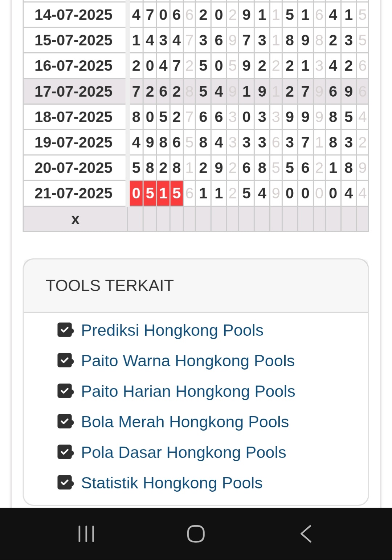Click checkmark icon beside Pola Dasar Hongkong Pools
The image size is (392, 560).
point(65,452)
